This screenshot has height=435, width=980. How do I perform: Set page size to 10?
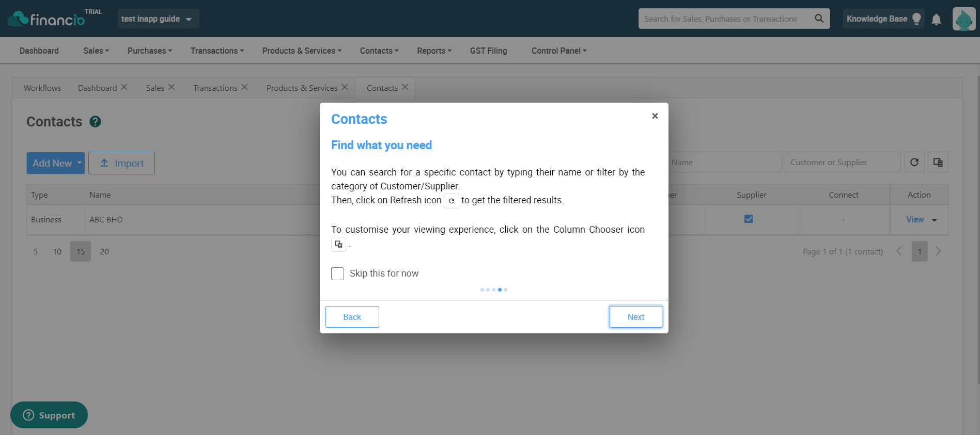[57, 251]
